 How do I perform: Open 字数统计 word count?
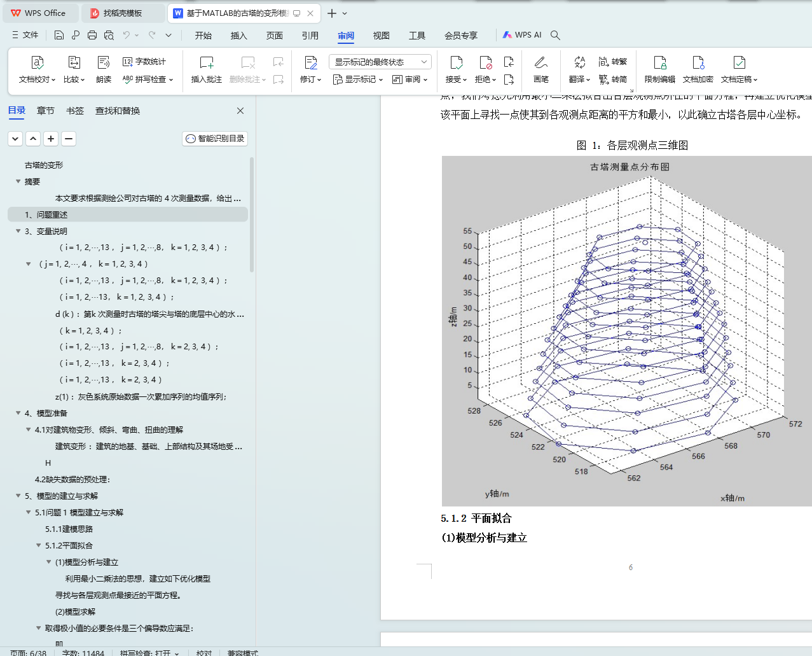click(144, 62)
